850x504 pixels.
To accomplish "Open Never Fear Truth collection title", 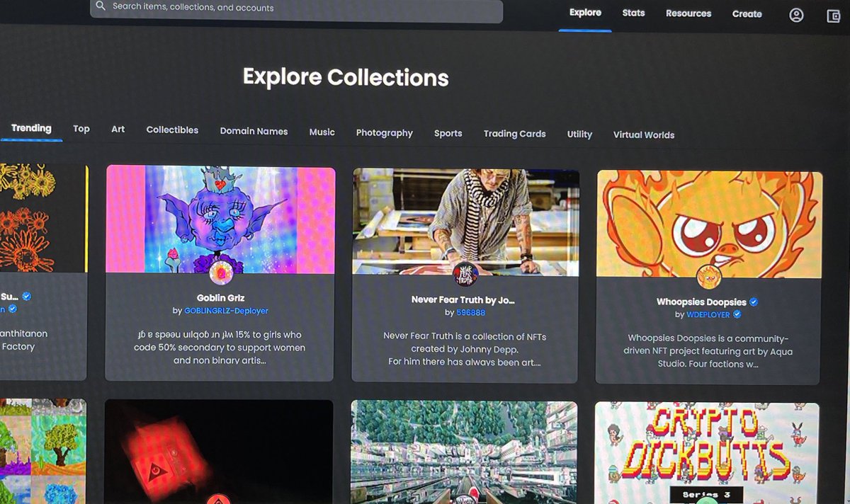I will click(x=463, y=300).
